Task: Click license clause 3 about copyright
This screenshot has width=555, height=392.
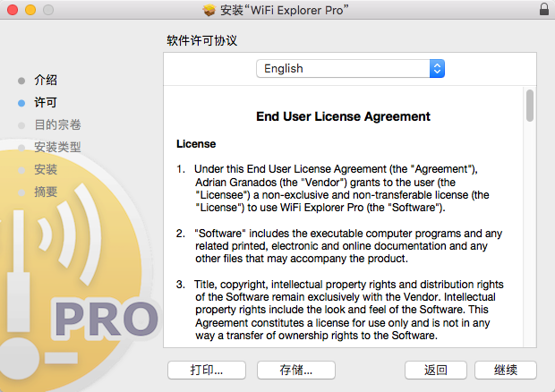Action: 340,310
